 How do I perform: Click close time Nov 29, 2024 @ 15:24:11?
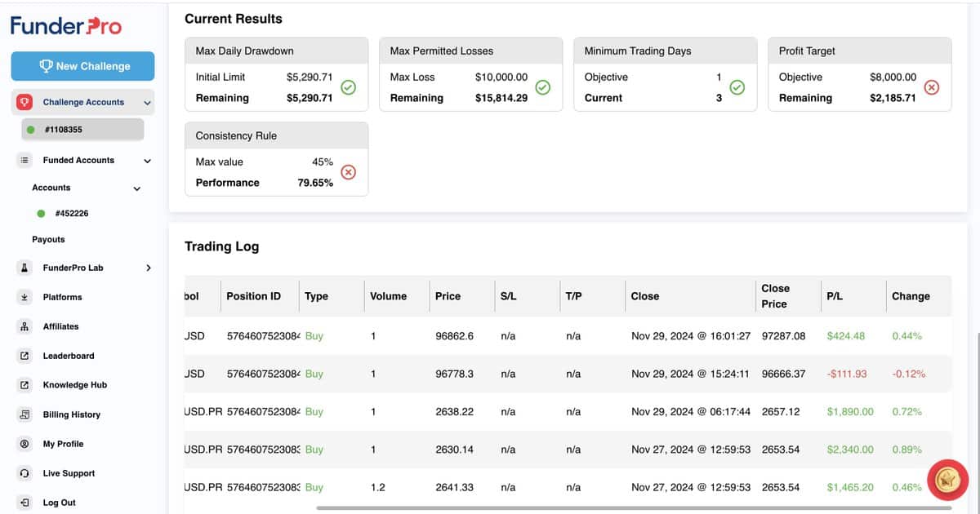690,374
